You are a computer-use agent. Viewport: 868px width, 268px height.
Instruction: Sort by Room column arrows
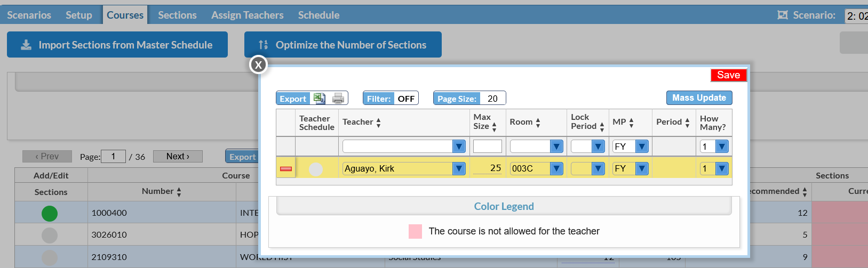click(538, 123)
